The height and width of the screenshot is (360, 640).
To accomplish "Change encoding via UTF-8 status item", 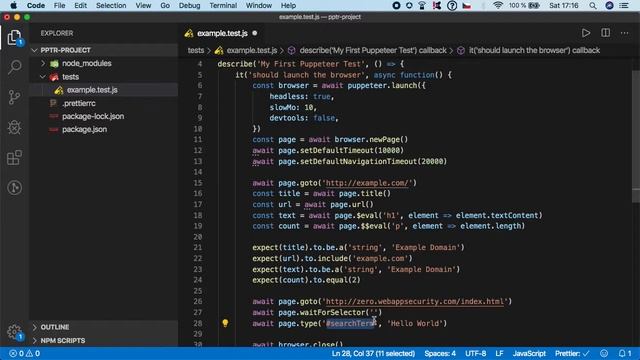I will (x=476, y=353).
